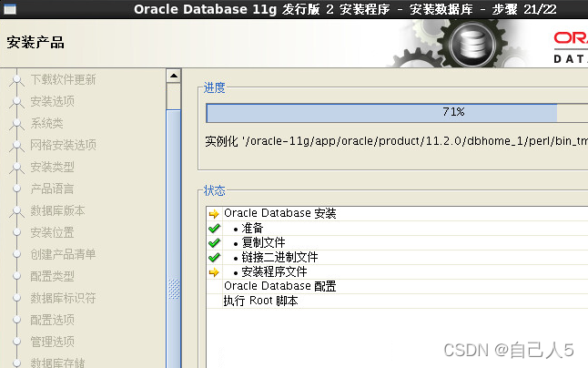Select the 安装位置 step in sidebar

[52, 232]
